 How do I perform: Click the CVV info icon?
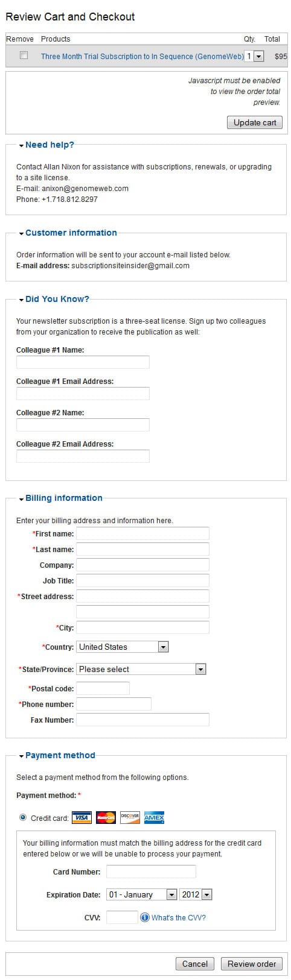(145, 918)
